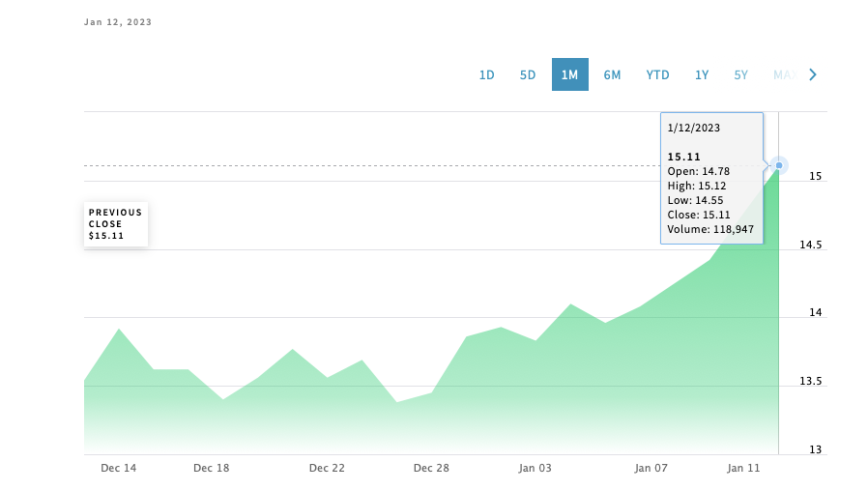868x491 pixels.
Task: Select the 1D time range
Action: [x=487, y=74]
